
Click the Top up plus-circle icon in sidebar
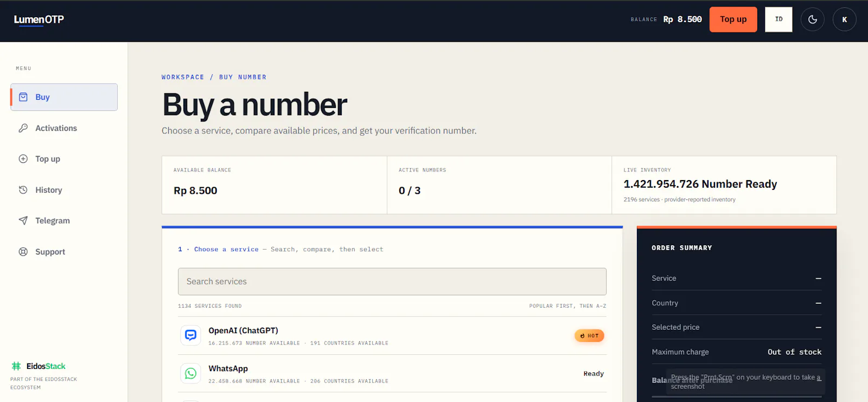(23, 159)
